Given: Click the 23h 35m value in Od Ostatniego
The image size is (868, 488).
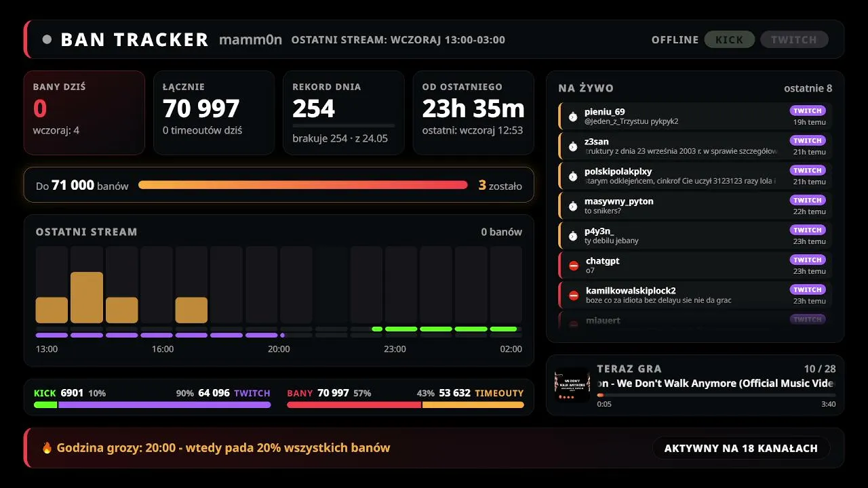Looking at the screenshot, I should tap(473, 108).
